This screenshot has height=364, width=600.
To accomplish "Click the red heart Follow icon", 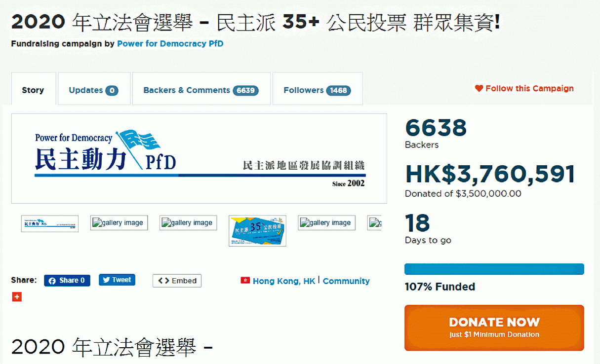I will 479,89.
